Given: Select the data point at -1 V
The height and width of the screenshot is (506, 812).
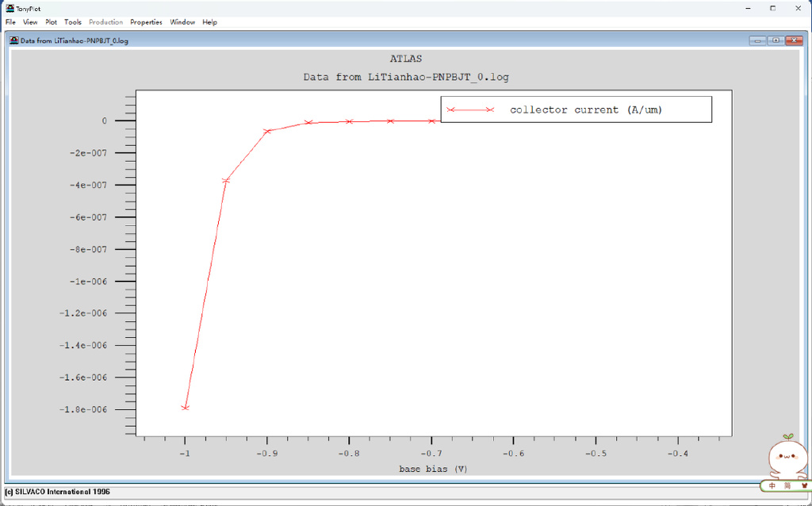Looking at the screenshot, I should click(185, 408).
